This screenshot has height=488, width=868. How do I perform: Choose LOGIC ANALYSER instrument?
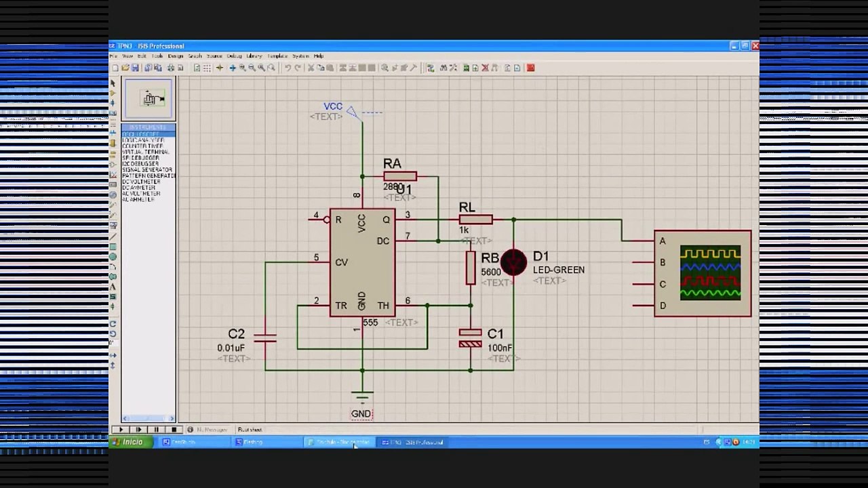pos(143,140)
